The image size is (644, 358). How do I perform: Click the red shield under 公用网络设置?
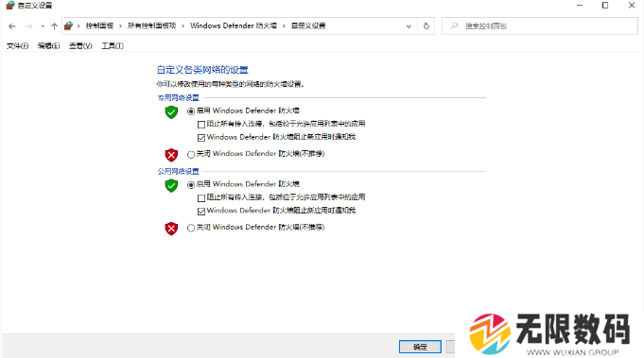click(171, 229)
